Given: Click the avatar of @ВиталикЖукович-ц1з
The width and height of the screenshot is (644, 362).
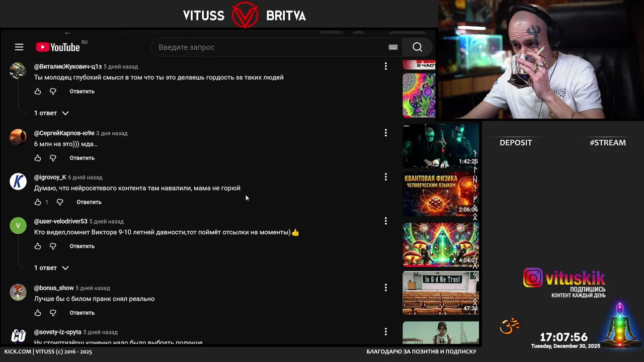Looking at the screenshot, I should point(18,70).
